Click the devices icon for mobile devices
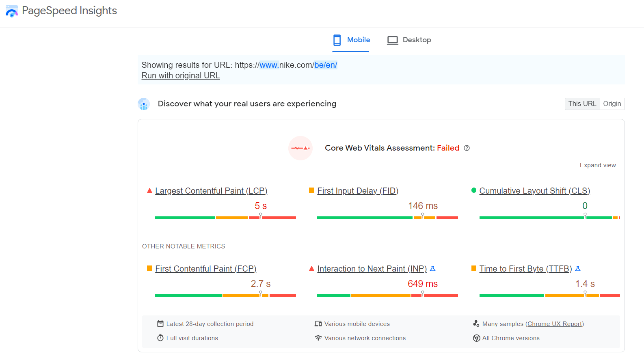 [318, 324]
